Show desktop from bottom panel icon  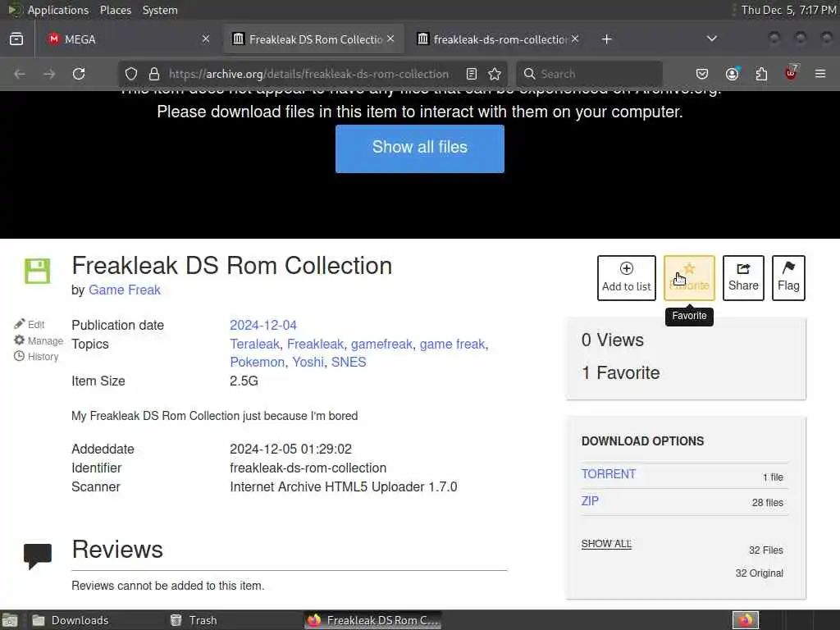click(x=10, y=620)
